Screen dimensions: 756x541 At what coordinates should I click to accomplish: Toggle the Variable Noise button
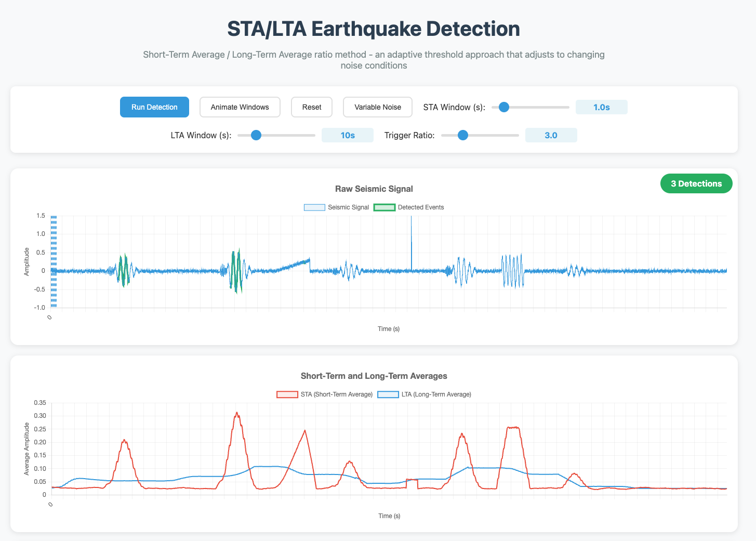(x=377, y=107)
